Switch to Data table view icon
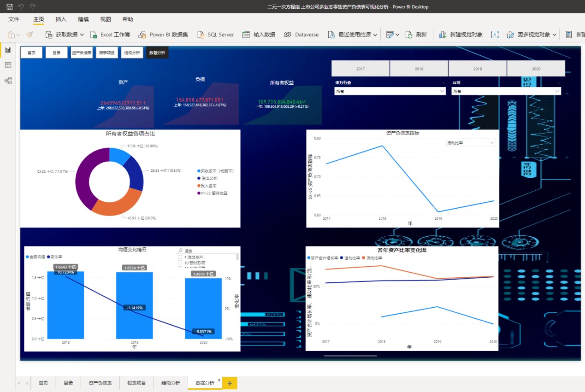The image size is (585, 392). pos(8,65)
